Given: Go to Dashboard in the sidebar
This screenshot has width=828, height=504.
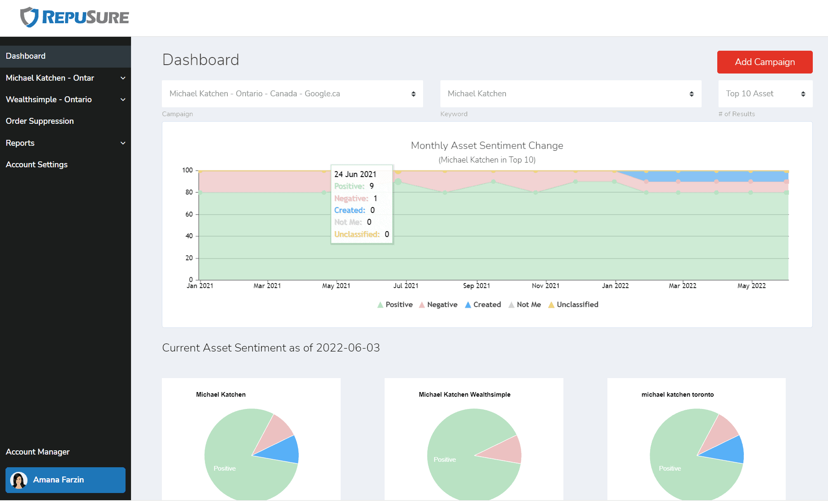Looking at the screenshot, I should (x=26, y=56).
